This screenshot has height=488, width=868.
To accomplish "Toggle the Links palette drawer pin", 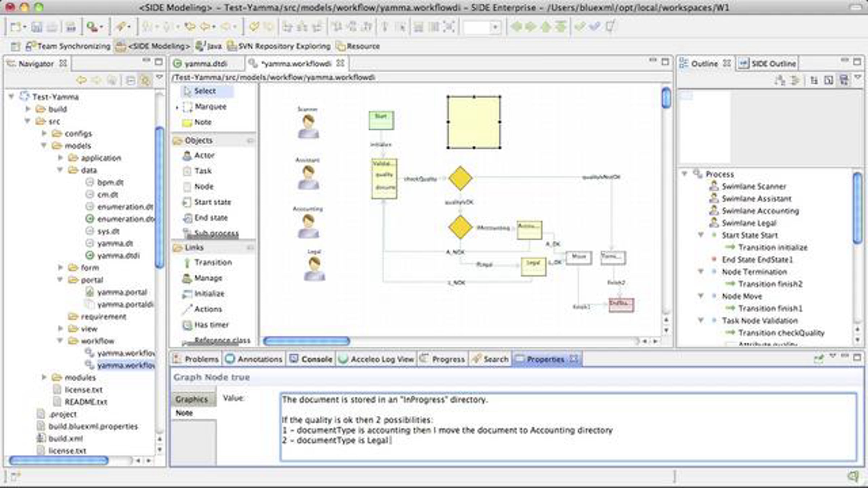I will coord(250,248).
